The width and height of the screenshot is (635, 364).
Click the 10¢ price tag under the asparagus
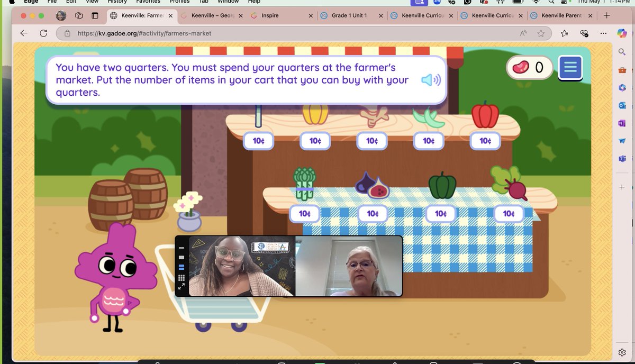click(x=305, y=214)
